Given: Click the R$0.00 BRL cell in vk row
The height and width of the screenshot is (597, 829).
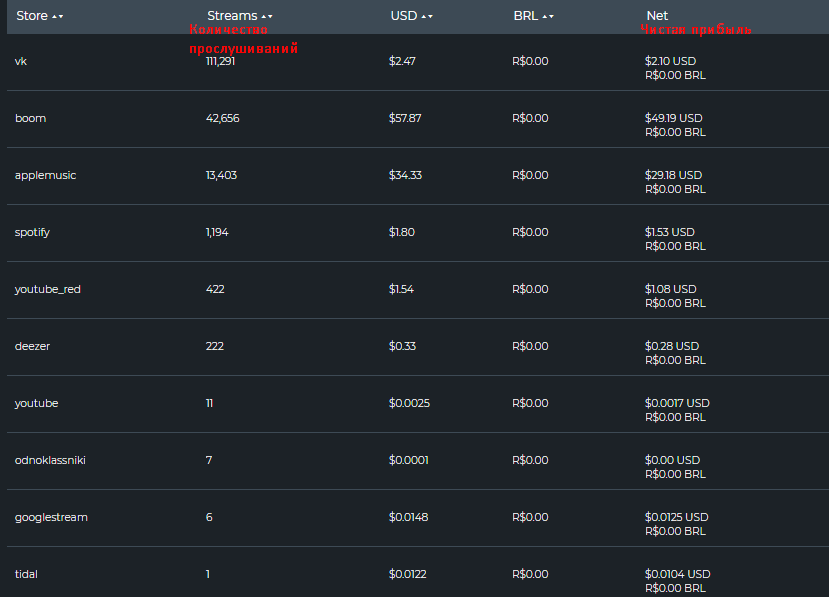Looking at the screenshot, I should click(x=530, y=61).
